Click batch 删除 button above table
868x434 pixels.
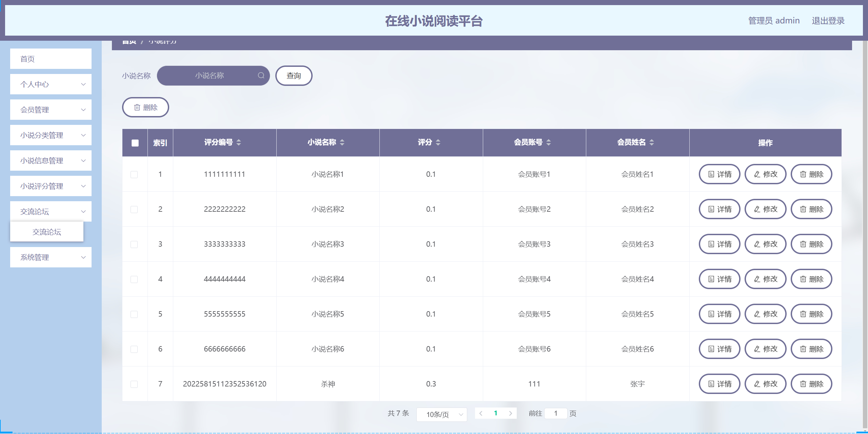(x=145, y=107)
